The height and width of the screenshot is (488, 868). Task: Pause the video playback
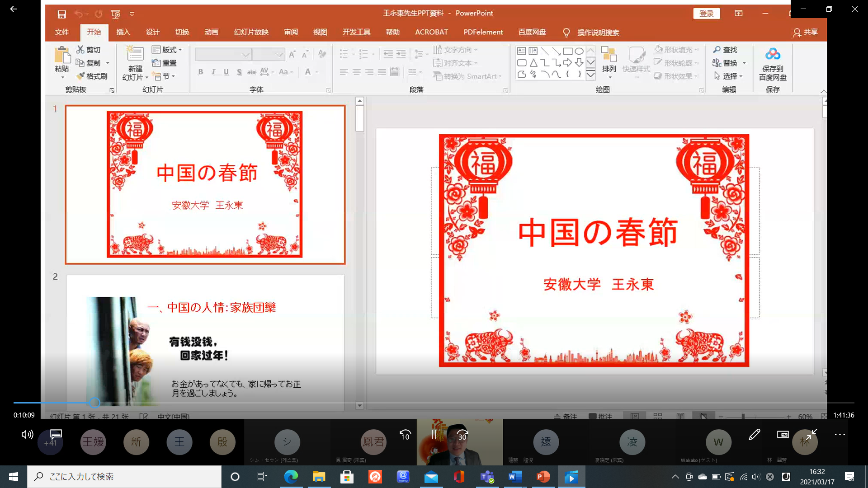tap(434, 435)
